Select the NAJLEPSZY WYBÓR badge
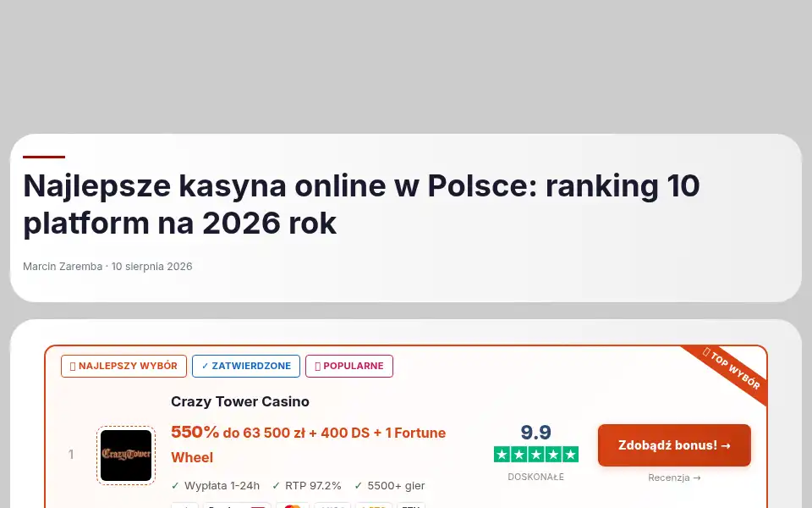 pyautogui.click(x=123, y=366)
